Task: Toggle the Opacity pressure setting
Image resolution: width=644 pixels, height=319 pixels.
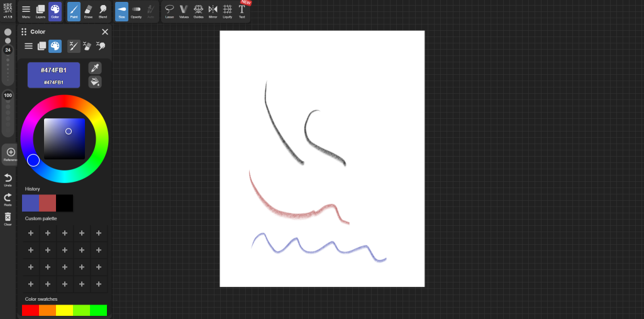Action: click(136, 11)
